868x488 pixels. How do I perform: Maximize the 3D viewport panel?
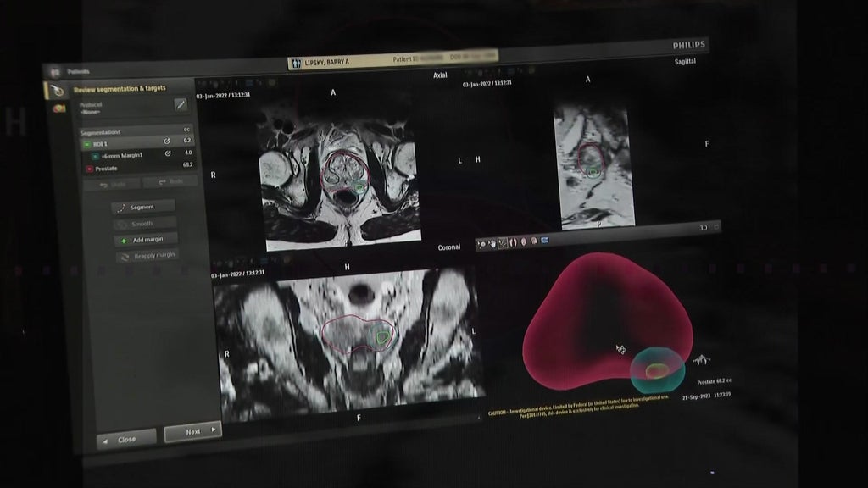(x=716, y=227)
